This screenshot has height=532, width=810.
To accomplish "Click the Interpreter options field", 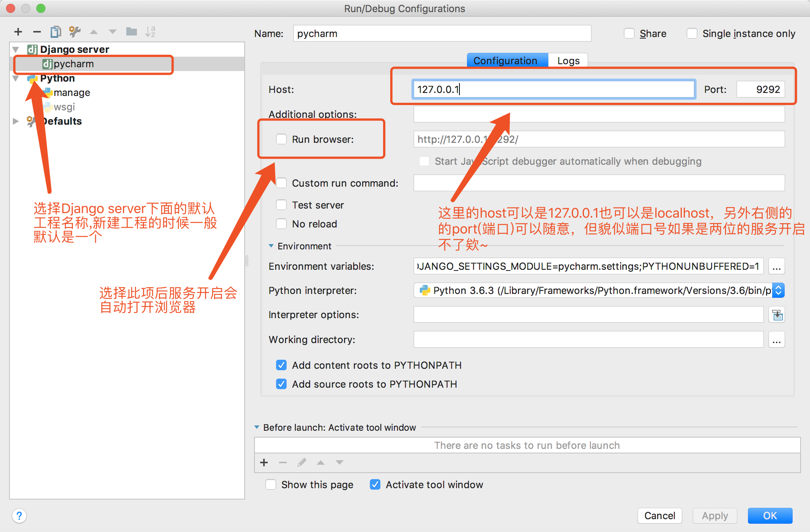I will tap(589, 315).
